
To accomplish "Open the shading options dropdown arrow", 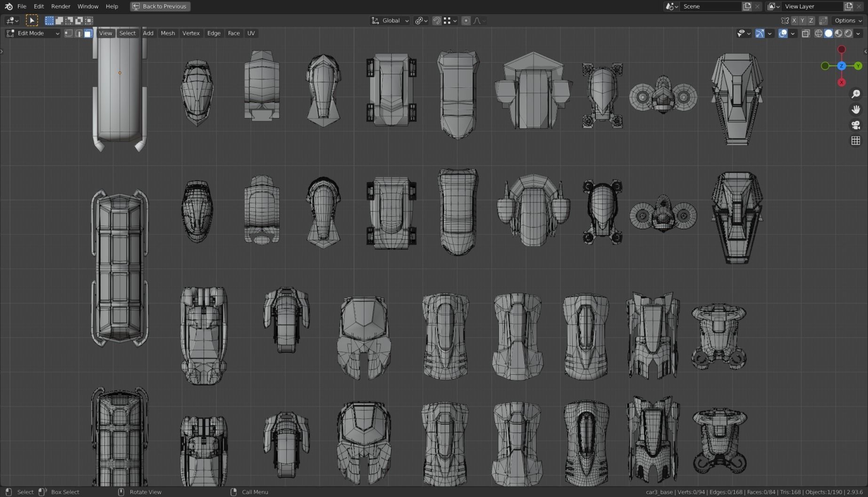I will [859, 33].
